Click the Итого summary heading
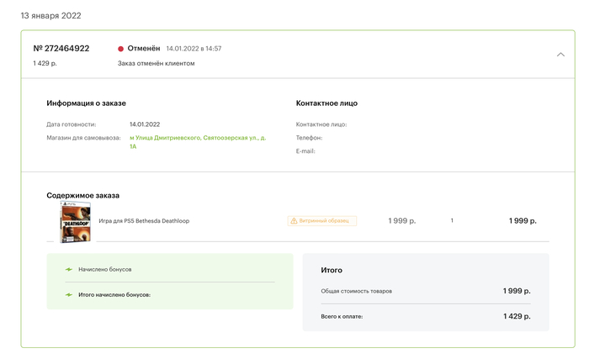The image size is (589, 364). click(x=332, y=271)
